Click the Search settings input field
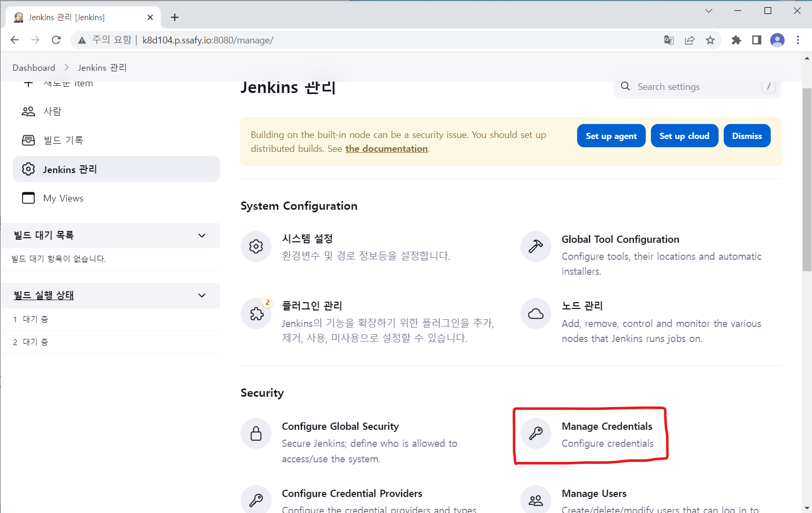Image resolution: width=812 pixels, height=513 pixels. pyautogui.click(x=697, y=87)
